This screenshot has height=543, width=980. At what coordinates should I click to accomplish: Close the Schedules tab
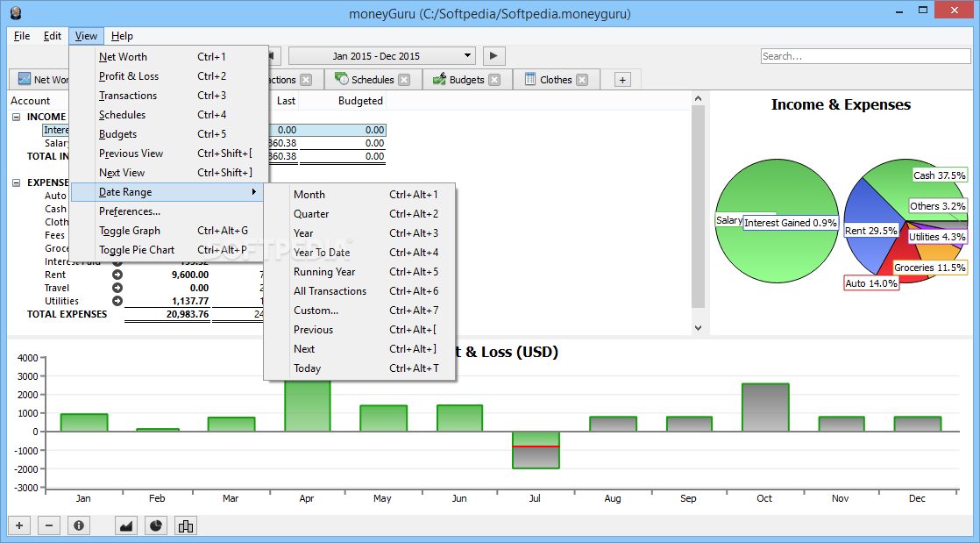pyautogui.click(x=404, y=80)
